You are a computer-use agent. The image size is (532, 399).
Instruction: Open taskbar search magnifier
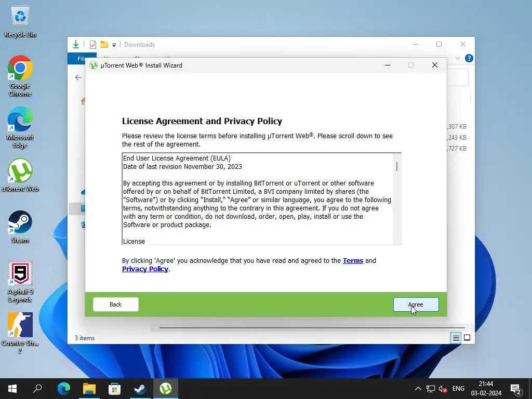tap(37, 389)
